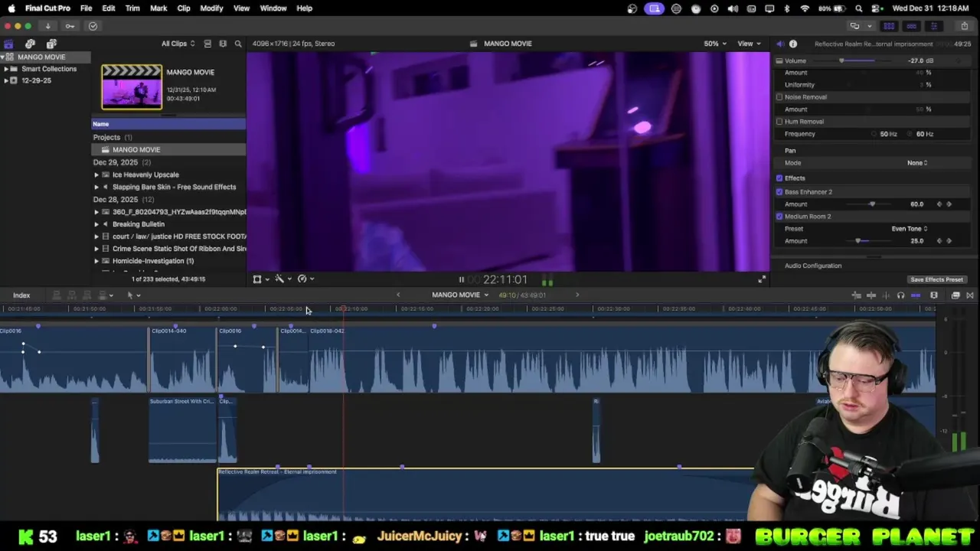Disable Medium Room 2 effect
This screenshot has height=551, width=980.
click(x=779, y=217)
